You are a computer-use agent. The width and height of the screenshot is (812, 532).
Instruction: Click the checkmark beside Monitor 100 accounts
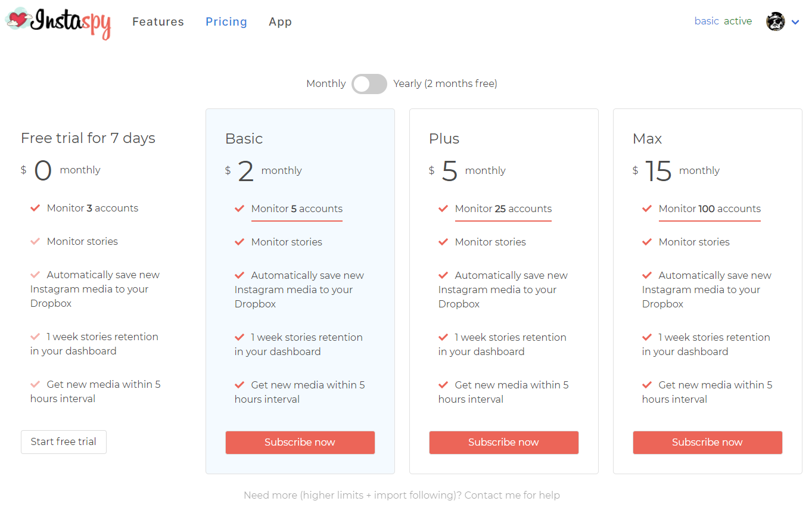coord(647,209)
